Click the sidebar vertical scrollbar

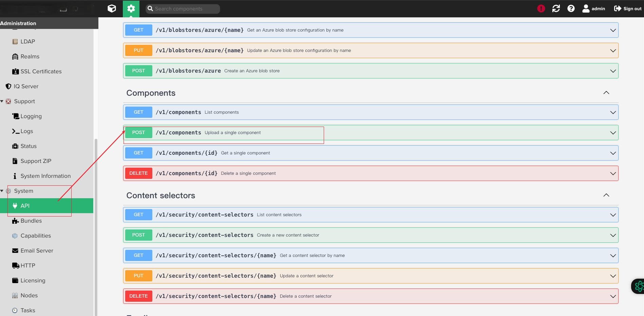[96, 227]
